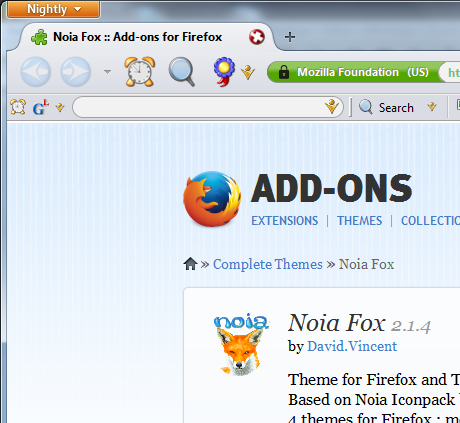Click the Forward arrow navigation icon
The image size is (460, 423).
pos(76,72)
